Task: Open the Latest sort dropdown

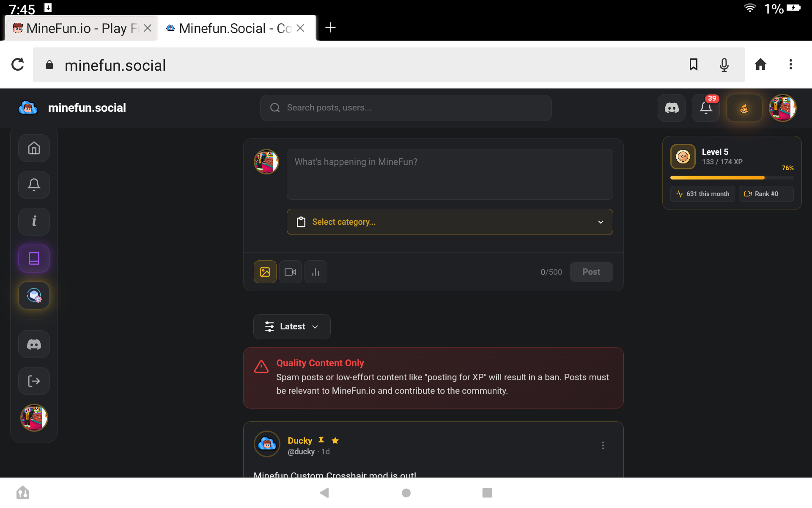Action: (291, 326)
